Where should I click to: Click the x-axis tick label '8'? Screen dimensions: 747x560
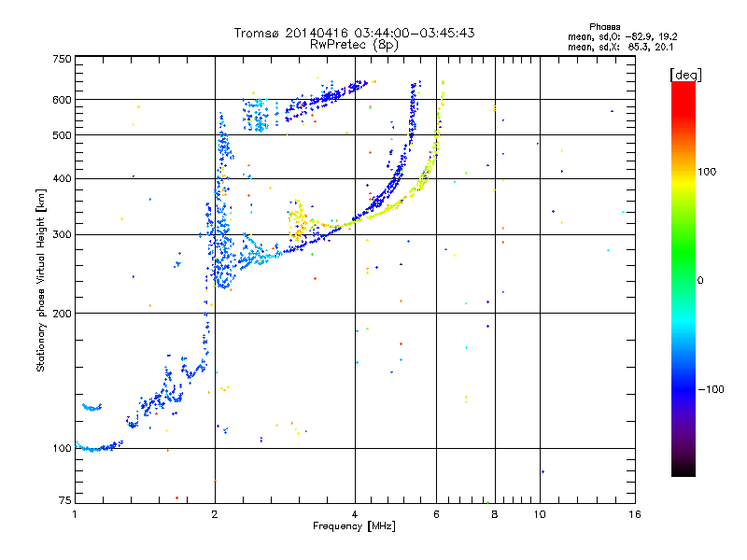coord(495,514)
